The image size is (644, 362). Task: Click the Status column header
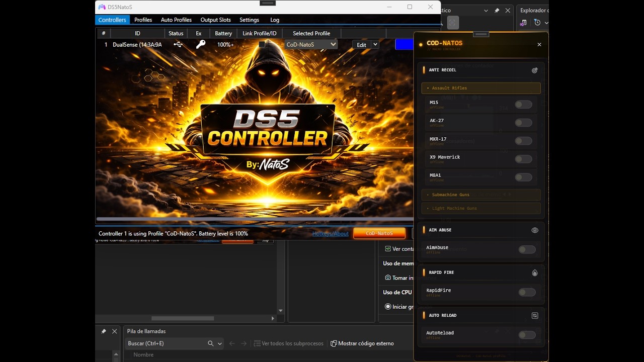tap(176, 33)
